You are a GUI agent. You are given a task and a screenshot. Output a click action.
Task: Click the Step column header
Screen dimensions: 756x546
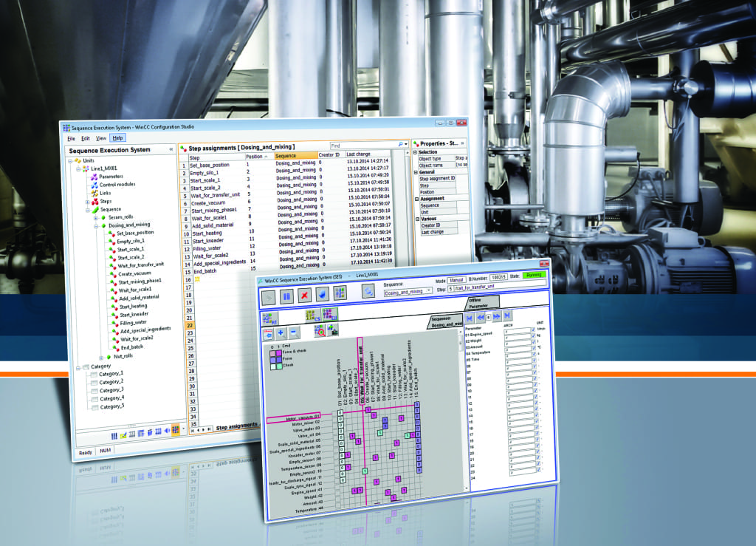(x=216, y=157)
